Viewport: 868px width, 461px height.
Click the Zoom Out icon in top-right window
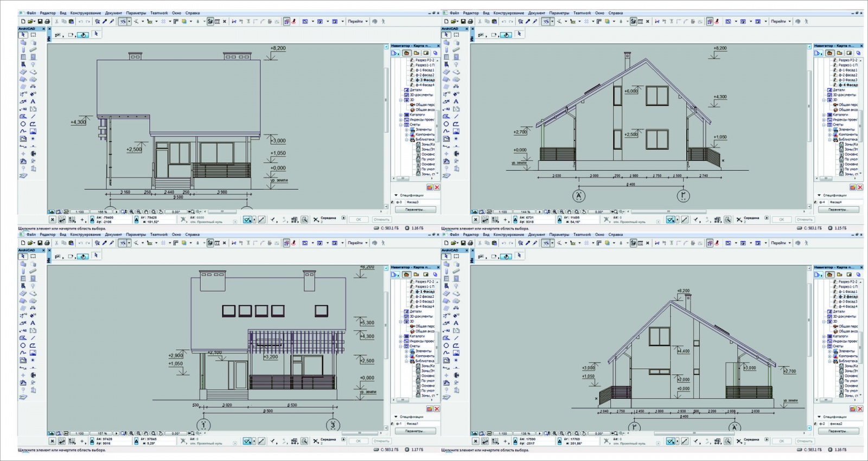(561, 212)
